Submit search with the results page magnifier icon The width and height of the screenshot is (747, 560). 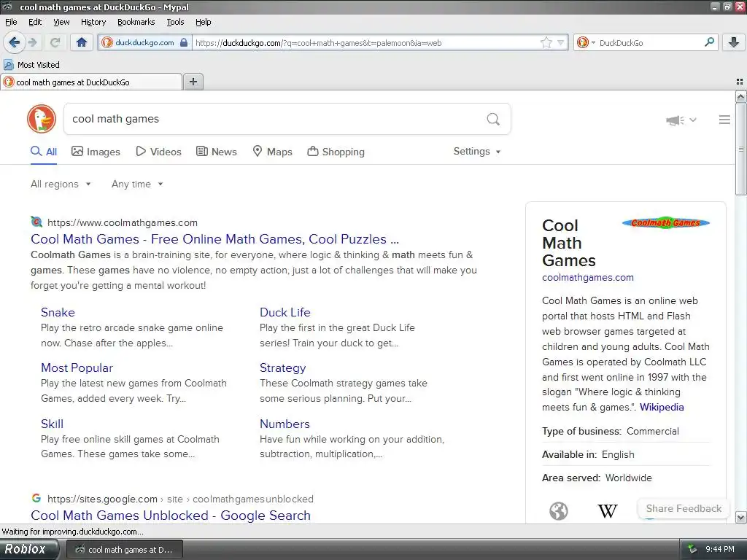click(493, 119)
